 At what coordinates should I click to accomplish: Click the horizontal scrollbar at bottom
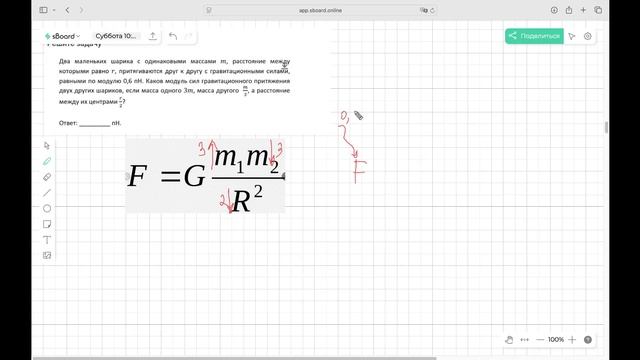point(235,358)
